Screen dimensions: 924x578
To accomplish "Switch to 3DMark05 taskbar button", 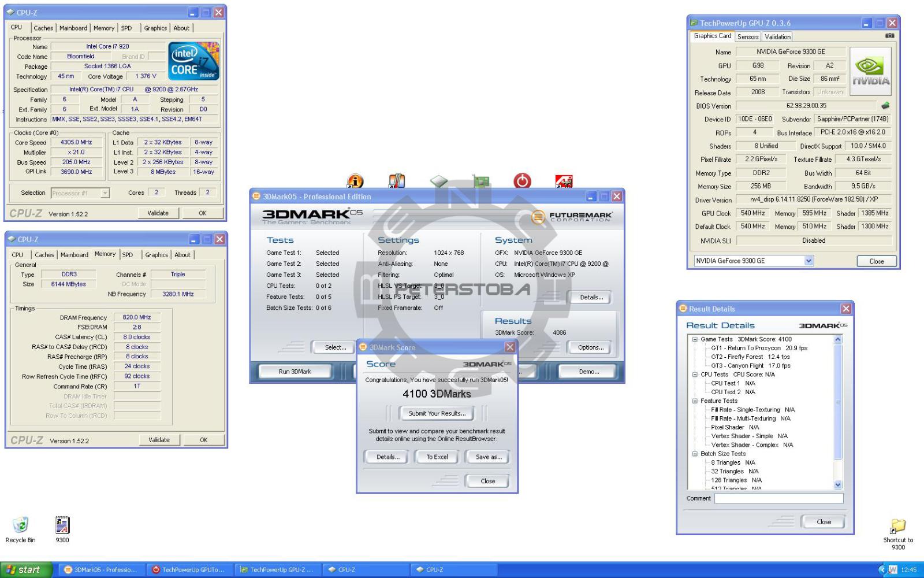I will (x=100, y=569).
